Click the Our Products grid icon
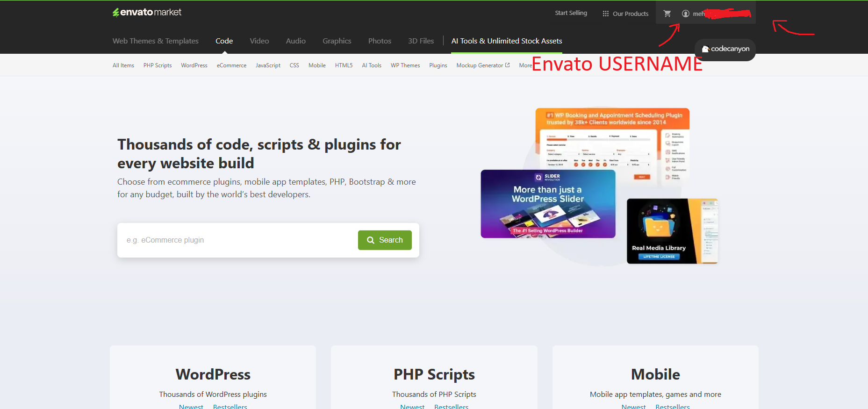 coord(606,14)
